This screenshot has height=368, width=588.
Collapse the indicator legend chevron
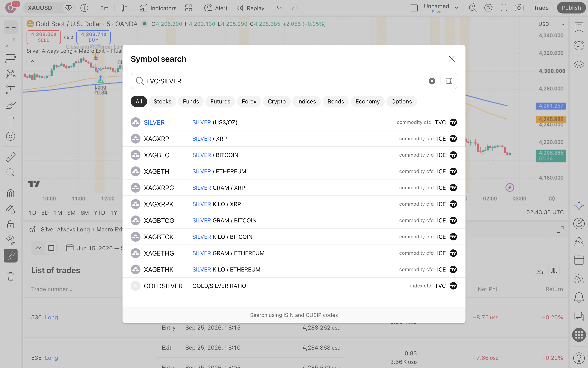(x=32, y=61)
